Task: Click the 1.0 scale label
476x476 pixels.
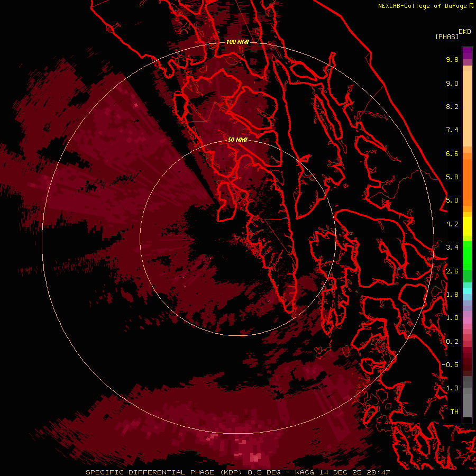Action: point(452,318)
